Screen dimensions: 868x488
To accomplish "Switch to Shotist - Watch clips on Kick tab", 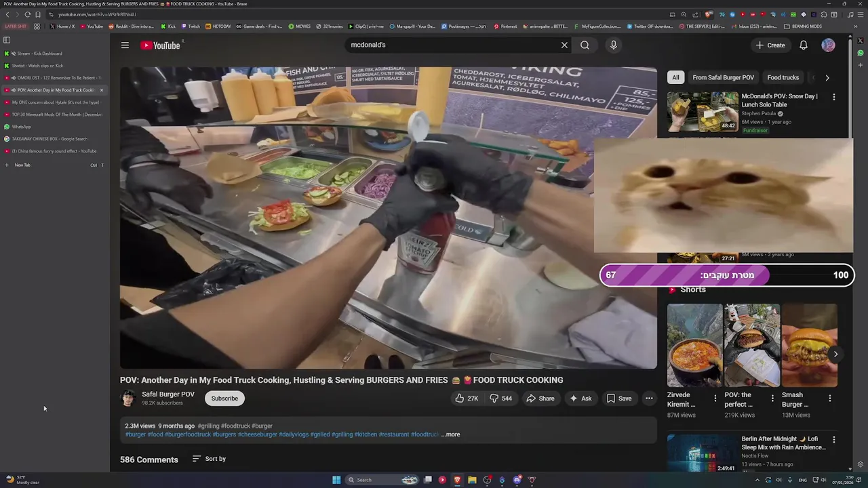I will pyautogui.click(x=54, y=66).
